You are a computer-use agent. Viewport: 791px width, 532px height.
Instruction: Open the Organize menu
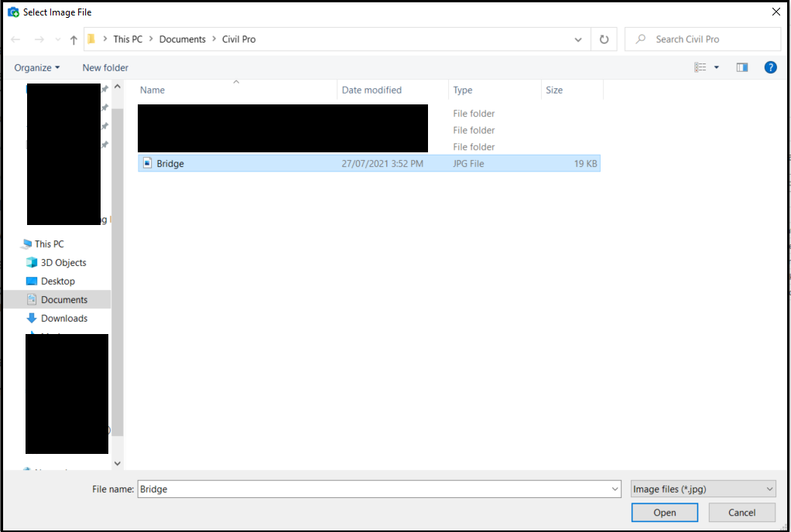(36, 68)
